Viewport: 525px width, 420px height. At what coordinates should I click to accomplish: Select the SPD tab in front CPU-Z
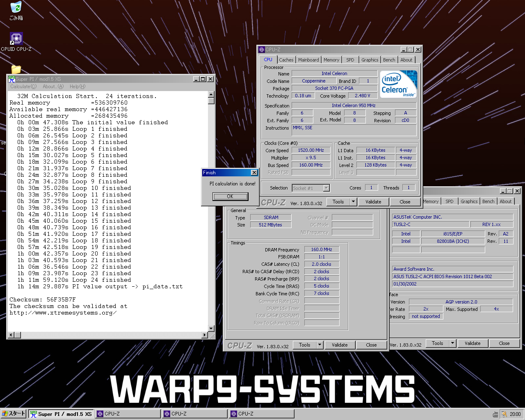click(x=350, y=60)
